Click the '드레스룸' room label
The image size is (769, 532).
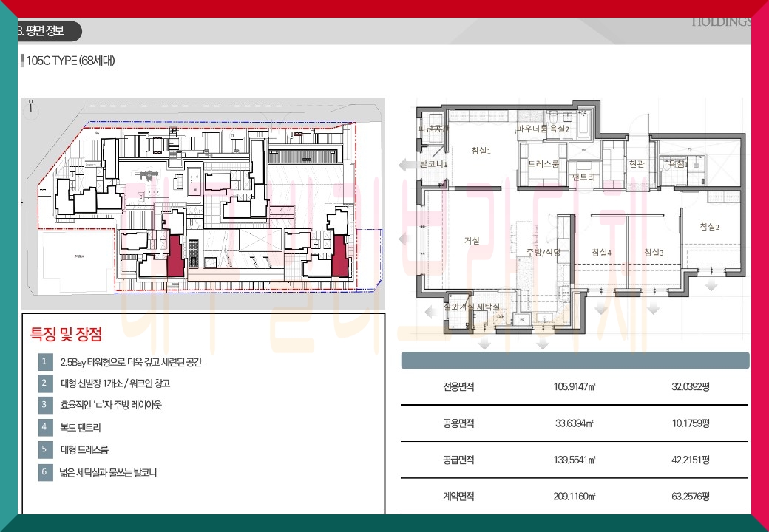543,163
